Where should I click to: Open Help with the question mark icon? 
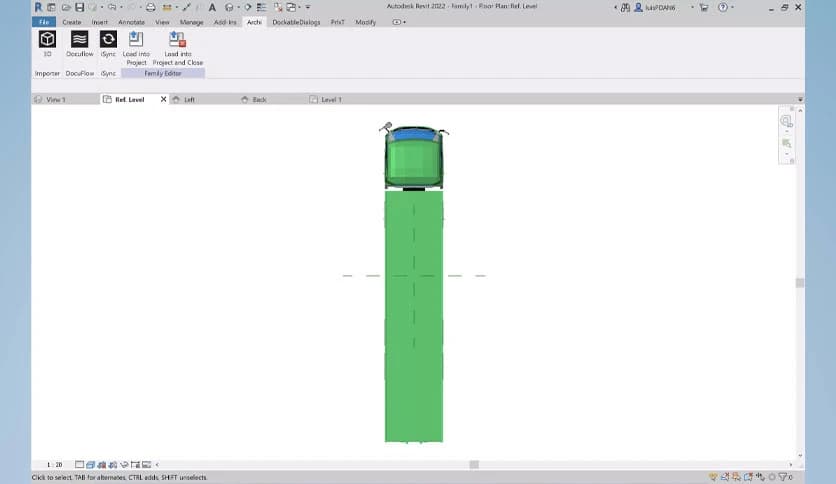point(722,7)
